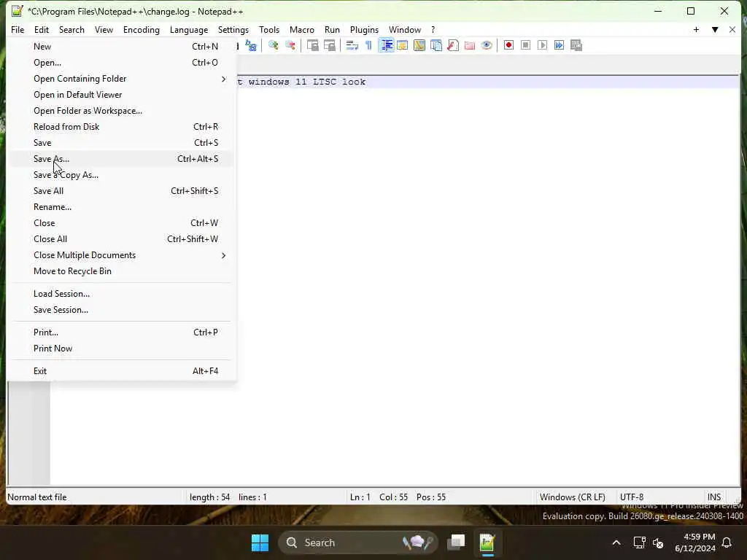Choose Exit in File menu
747x560 pixels.
tap(121, 371)
